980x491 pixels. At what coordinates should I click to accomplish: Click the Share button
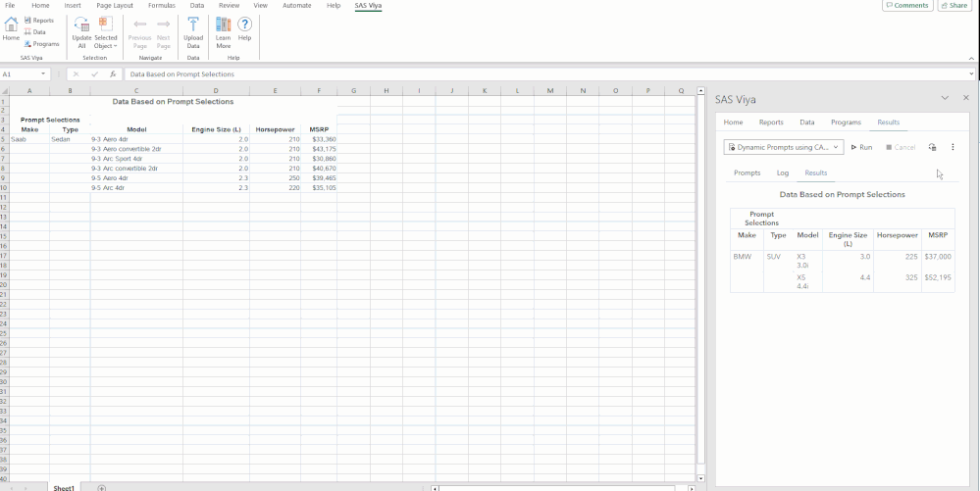(x=954, y=5)
